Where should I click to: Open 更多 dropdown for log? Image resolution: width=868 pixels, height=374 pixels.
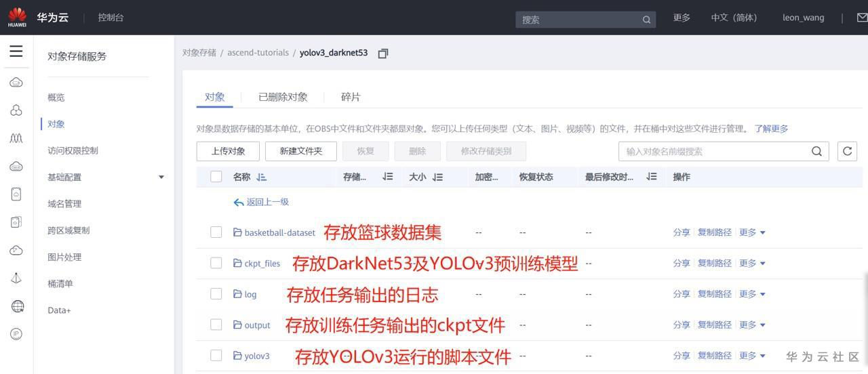[x=752, y=294]
